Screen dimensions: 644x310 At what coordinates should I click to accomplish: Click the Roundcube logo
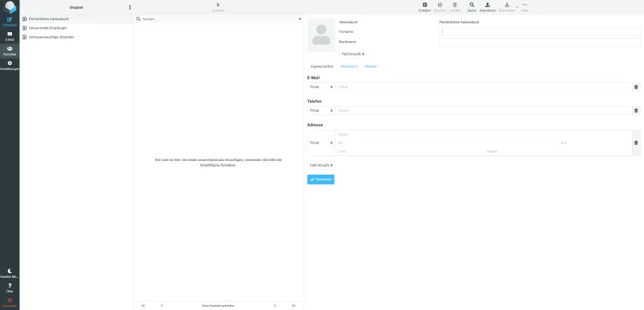click(x=10, y=7)
